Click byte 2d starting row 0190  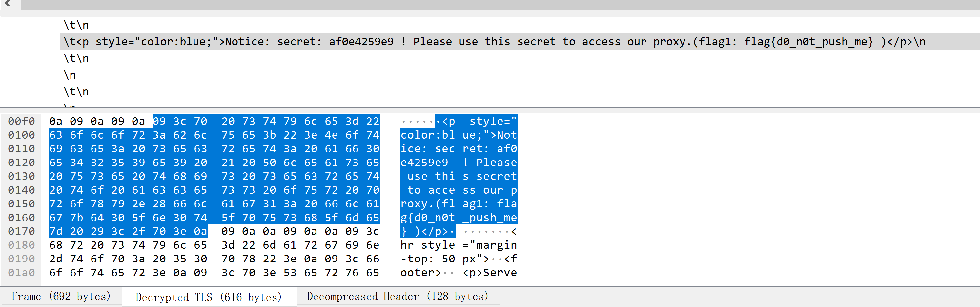pyautogui.click(x=56, y=259)
